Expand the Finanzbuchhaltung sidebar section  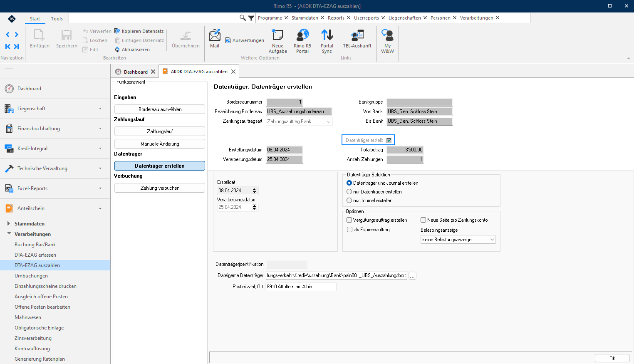(55, 129)
